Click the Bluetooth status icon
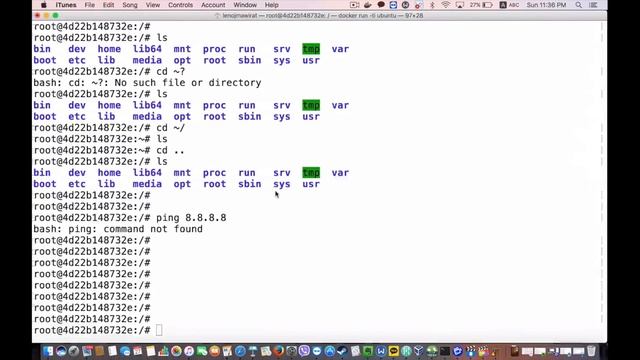This screenshot has height=360, width=640. [x=432, y=5]
